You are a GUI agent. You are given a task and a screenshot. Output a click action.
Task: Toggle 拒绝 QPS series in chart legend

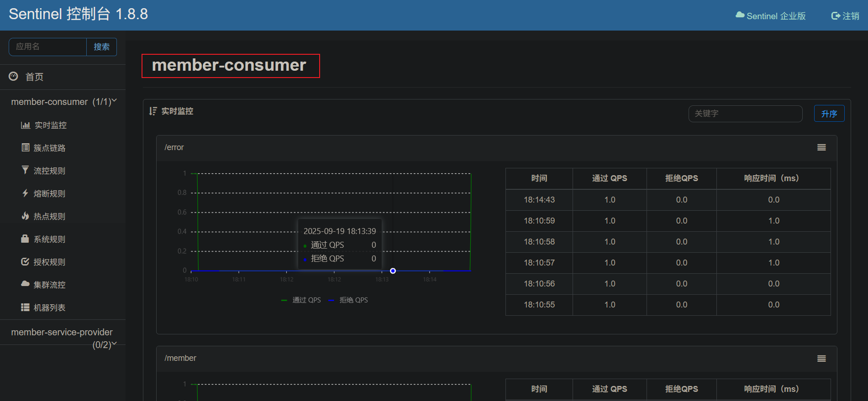tap(349, 300)
